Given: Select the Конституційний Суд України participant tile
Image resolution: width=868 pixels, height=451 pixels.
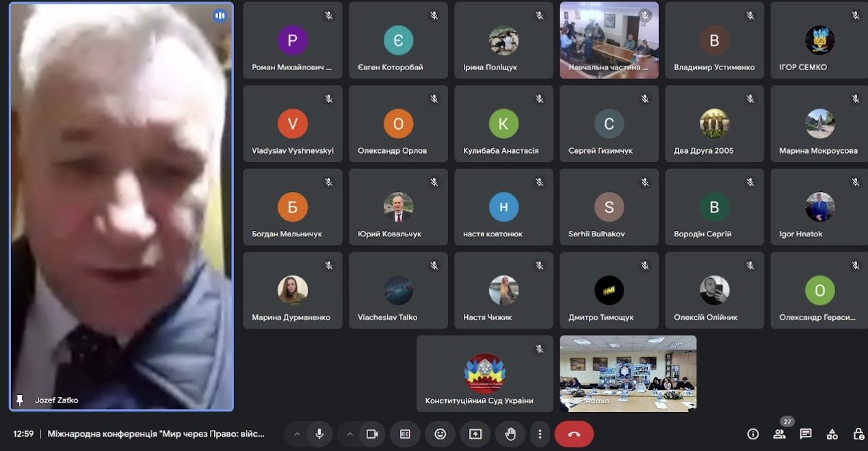Looking at the screenshot, I should [x=484, y=373].
